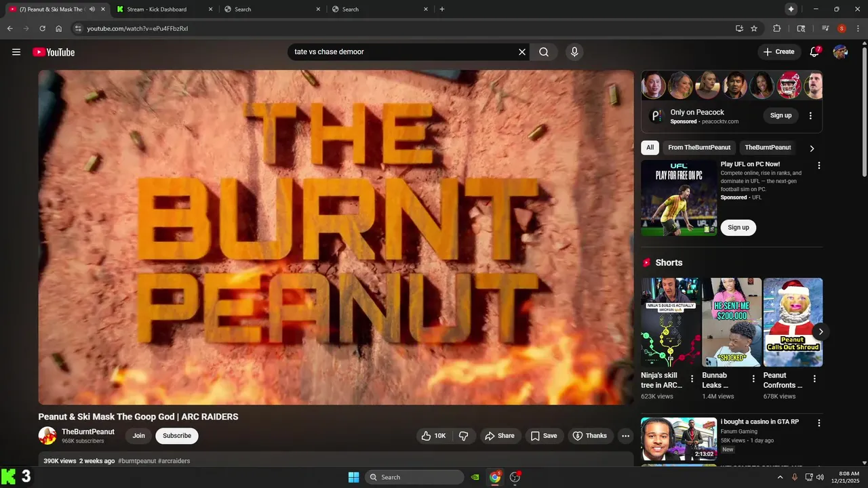Mute the YouTube tab audio

click(x=92, y=9)
